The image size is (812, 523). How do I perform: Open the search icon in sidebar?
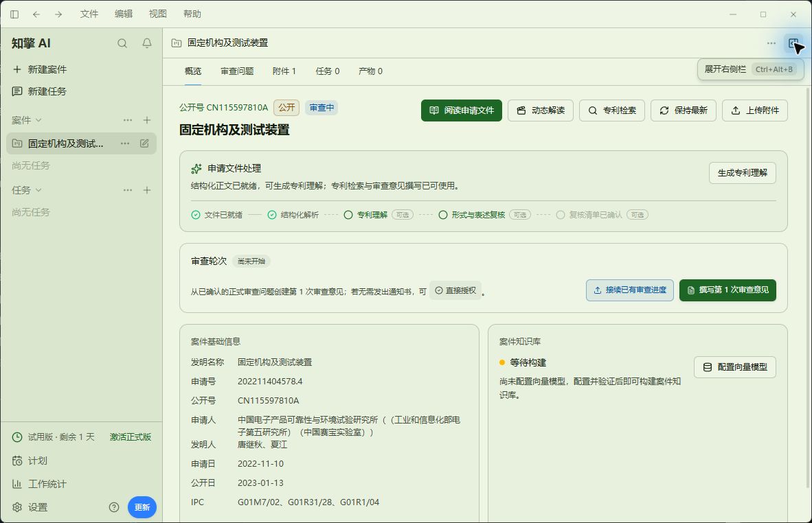122,43
